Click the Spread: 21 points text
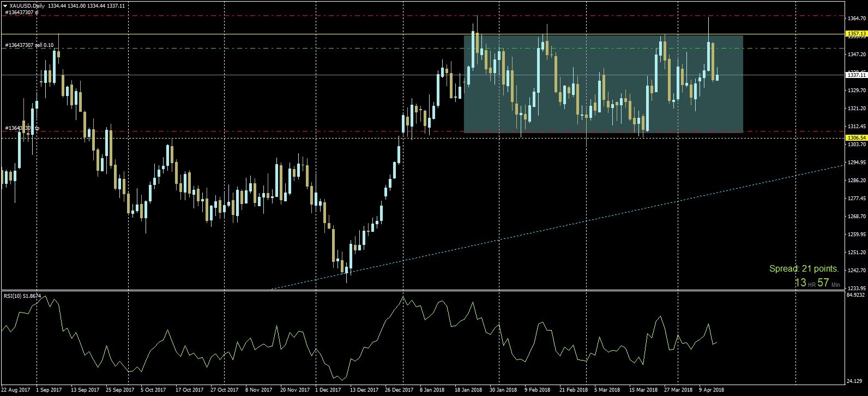Image resolution: width=868 pixels, height=396 pixels. coord(804,269)
